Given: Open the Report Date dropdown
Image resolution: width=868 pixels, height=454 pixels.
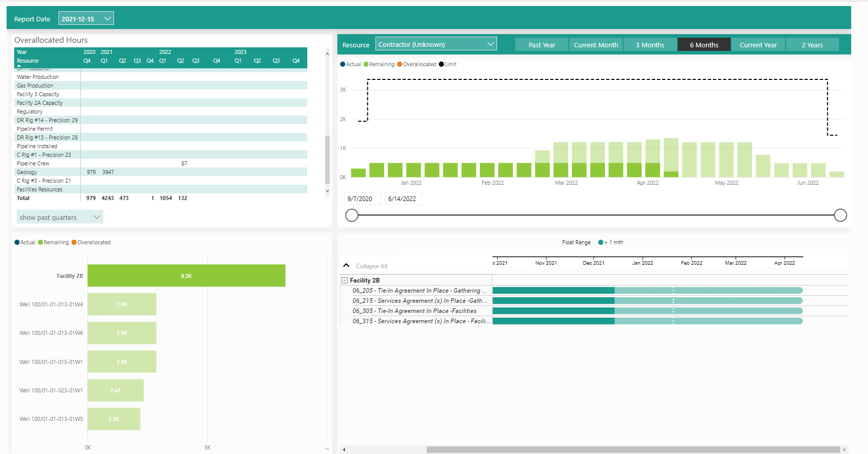Looking at the screenshot, I should click(x=86, y=19).
